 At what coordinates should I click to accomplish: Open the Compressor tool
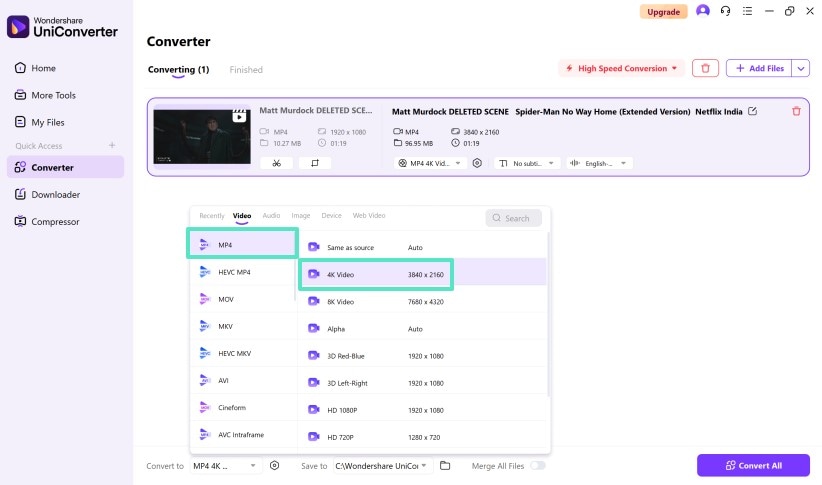(47, 222)
